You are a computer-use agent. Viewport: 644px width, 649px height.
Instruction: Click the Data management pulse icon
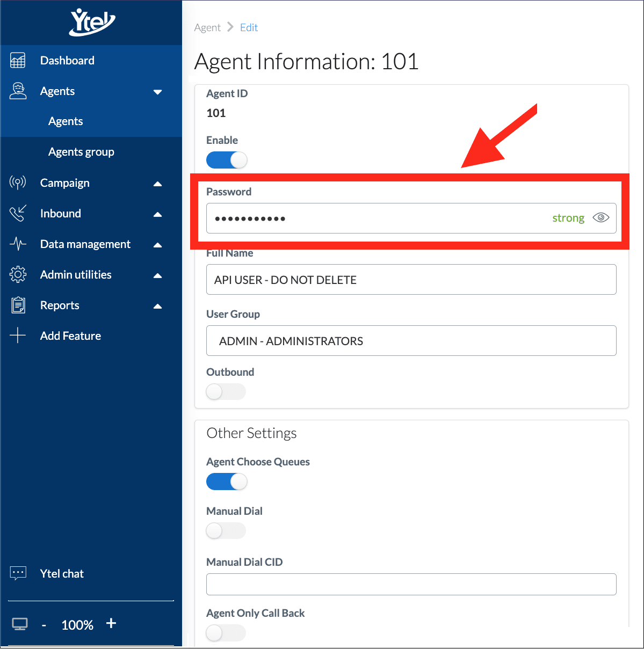coord(18,244)
